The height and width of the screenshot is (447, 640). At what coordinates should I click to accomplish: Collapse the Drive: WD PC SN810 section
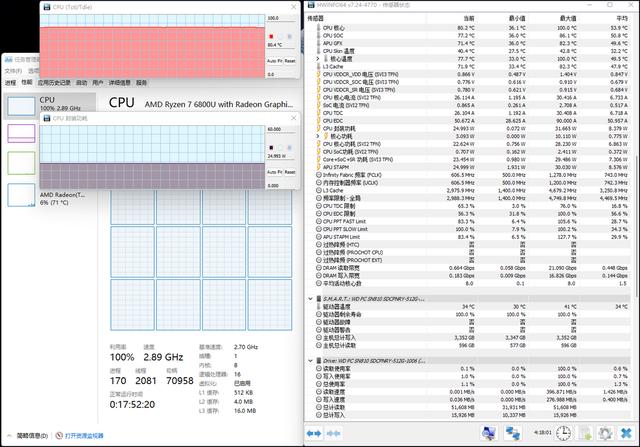coord(310,361)
